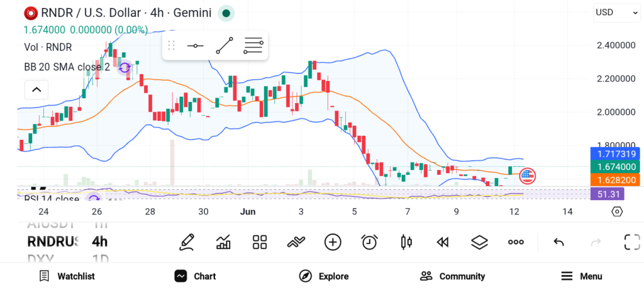Click the 2.000000 price scale label
Image resolution: width=644 pixels, height=290 pixels.
tap(616, 112)
